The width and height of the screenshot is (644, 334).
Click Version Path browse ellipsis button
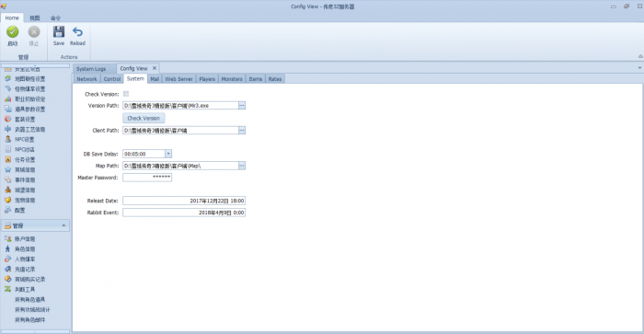[242, 106]
